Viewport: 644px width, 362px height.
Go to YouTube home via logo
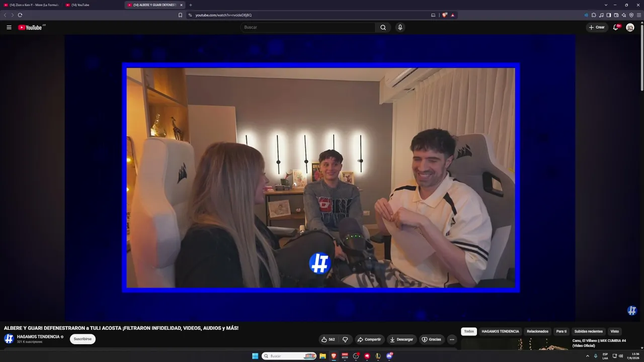click(x=30, y=27)
